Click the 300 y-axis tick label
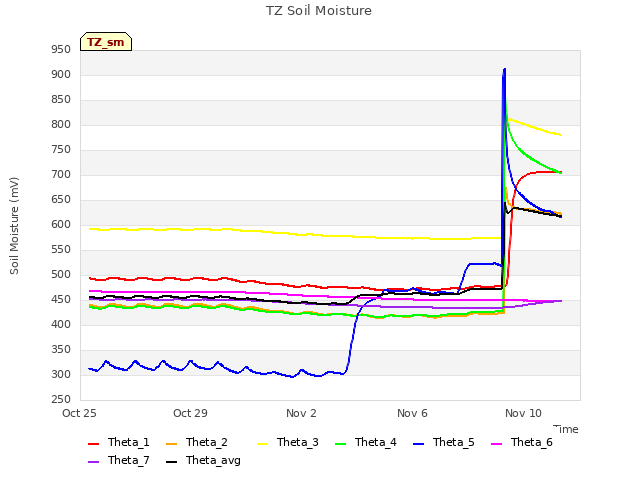Screen dimensions: 640x480 [x=61, y=375]
